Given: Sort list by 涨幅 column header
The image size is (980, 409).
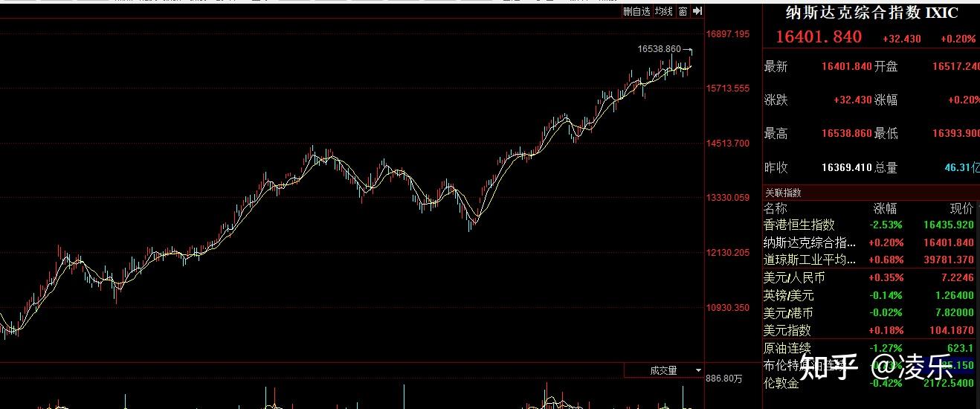Looking at the screenshot, I should pos(885,208).
